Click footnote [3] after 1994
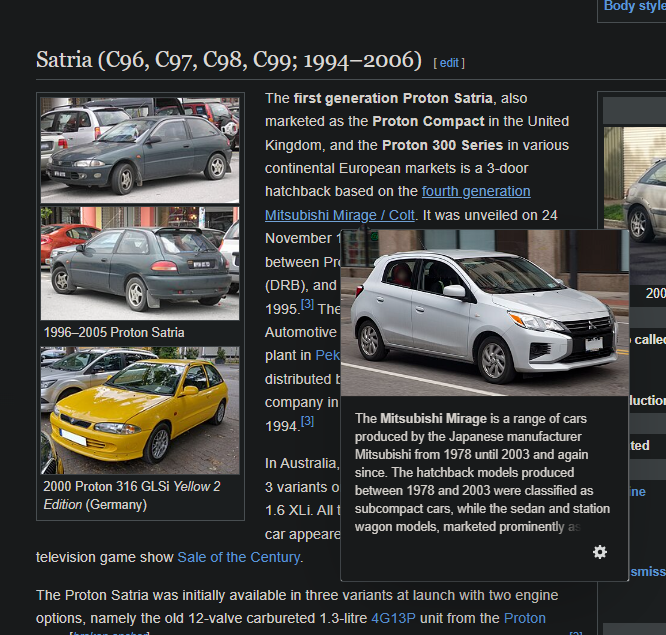Viewport: 666px width, 635px height. (x=307, y=421)
